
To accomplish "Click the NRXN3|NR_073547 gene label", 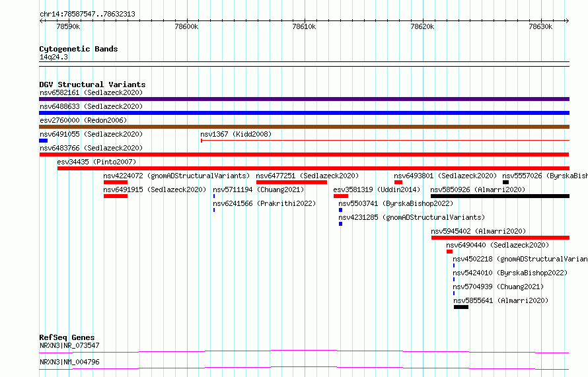I will 69,345.
